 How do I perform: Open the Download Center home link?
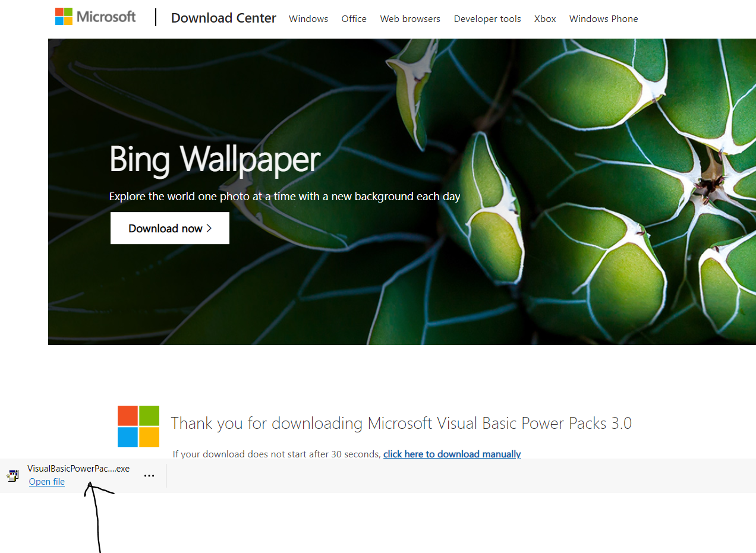(223, 18)
